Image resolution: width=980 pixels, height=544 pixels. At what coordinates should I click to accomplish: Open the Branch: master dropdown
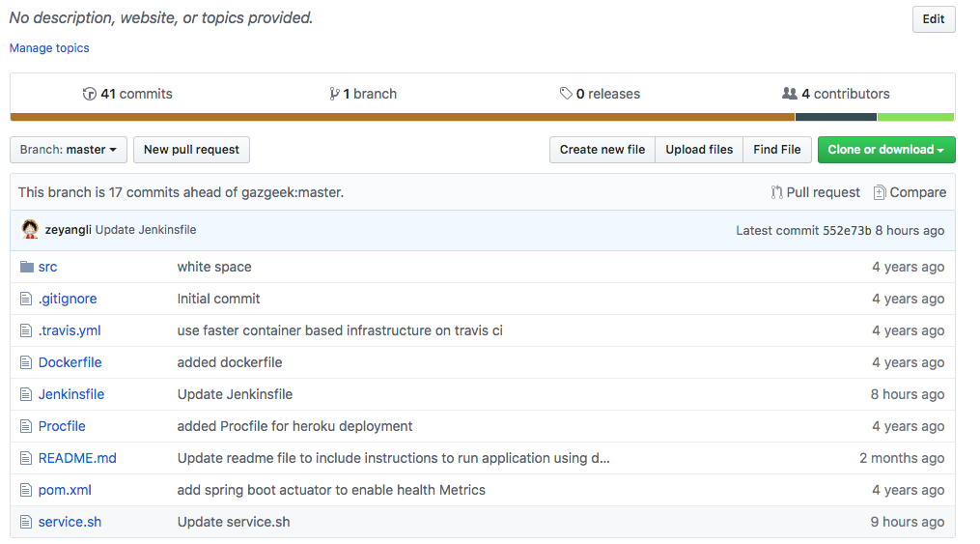69,150
